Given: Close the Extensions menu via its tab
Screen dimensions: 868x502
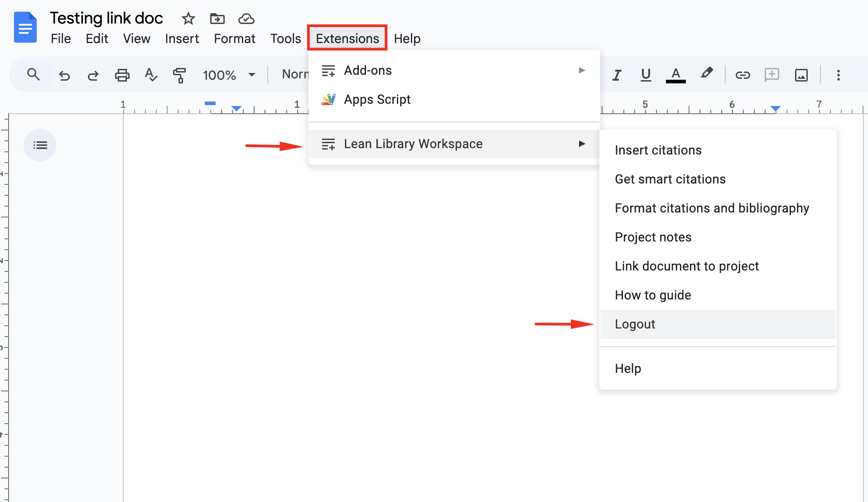Looking at the screenshot, I should click(347, 39).
